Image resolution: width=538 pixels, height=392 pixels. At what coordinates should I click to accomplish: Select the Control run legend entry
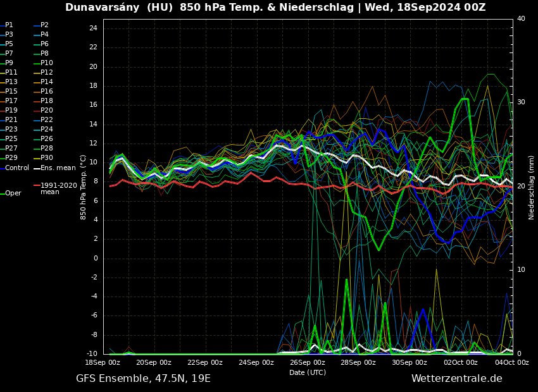tap(17, 168)
